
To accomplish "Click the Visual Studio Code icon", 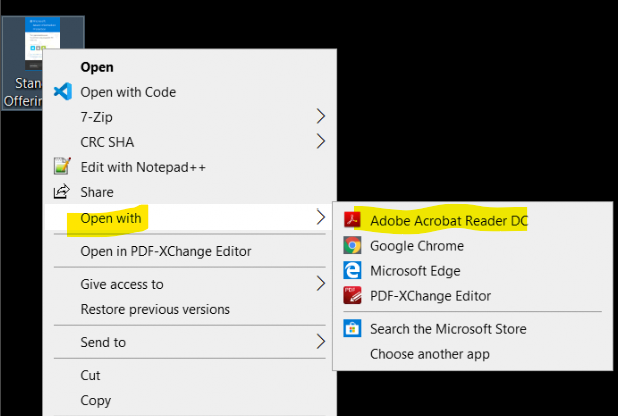I will tap(62, 92).
